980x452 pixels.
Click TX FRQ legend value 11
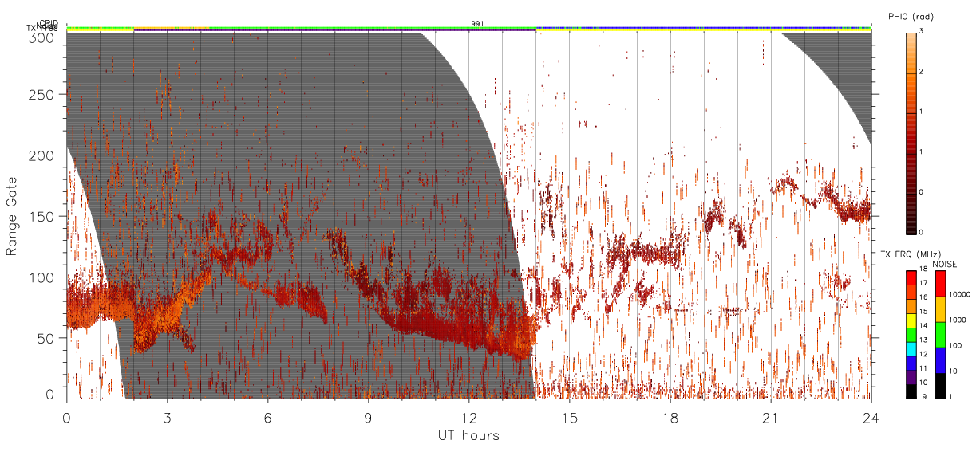[x=923, y=368]
